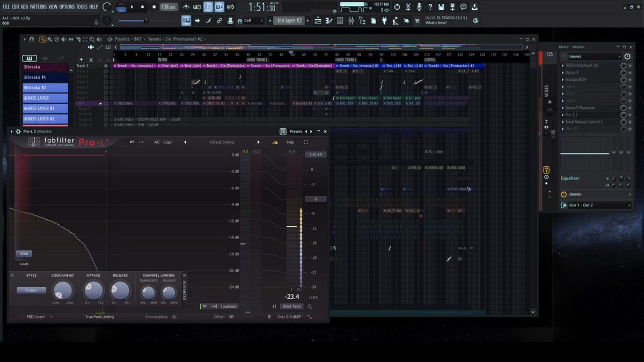The image size is (644, 362).
Task: Toggle Ozone 9 Maximizer slot enable knob
Action: pos(623,108)
